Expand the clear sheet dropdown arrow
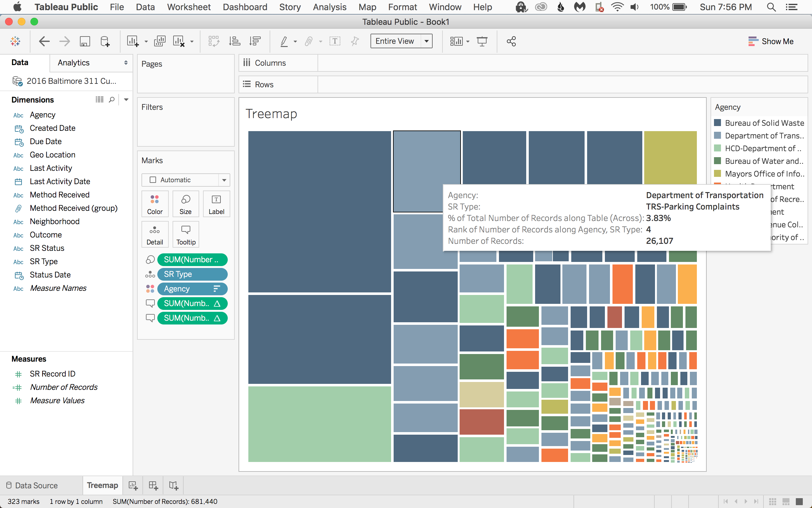Viewport: 812px width, 508px height. pyautogui.click(x=192, y=42)
